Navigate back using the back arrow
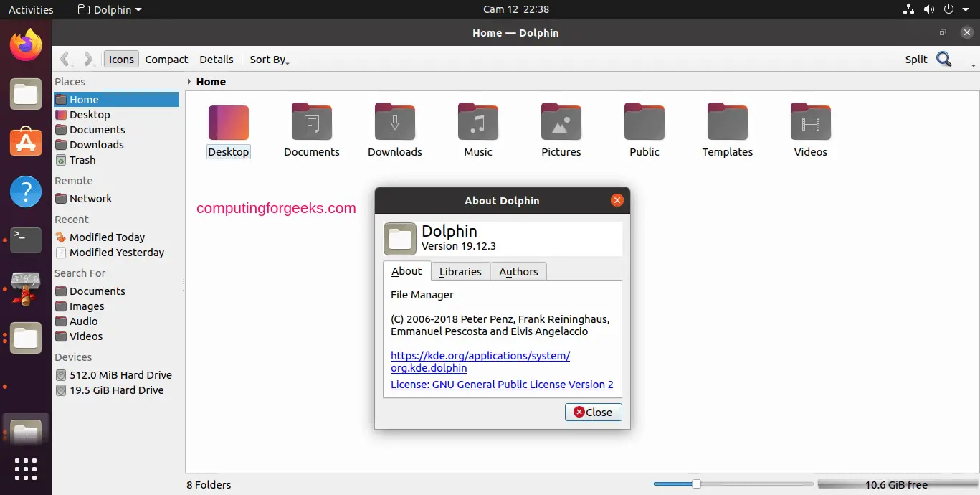This screenshot has height=495, width=980. [x=64, y=59]
